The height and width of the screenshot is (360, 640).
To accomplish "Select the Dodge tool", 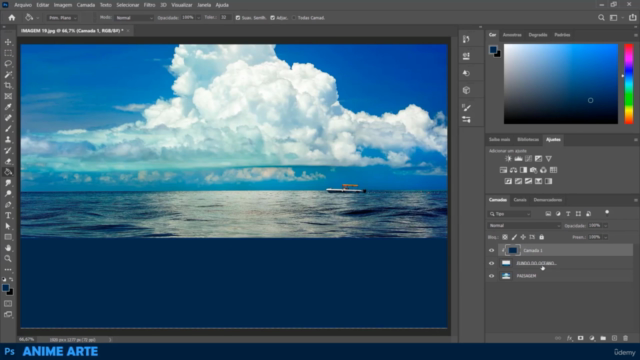I will tap(8, 193).
